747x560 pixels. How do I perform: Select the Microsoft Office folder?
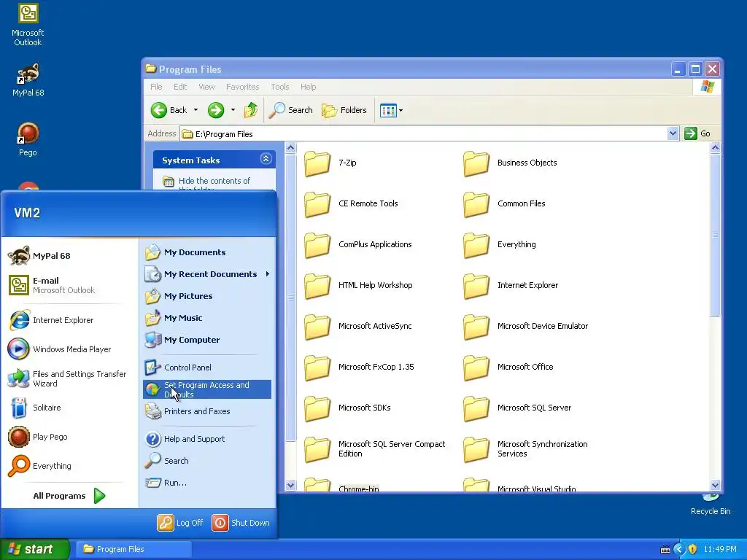click(508, 367)
